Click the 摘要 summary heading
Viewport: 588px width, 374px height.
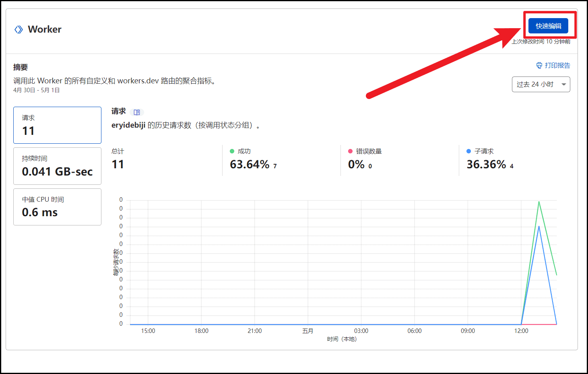tap(21, 67)
